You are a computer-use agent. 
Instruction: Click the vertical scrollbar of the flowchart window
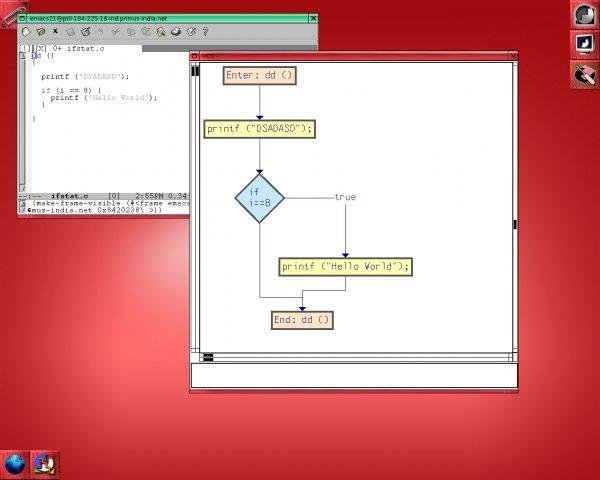(516, 200)
